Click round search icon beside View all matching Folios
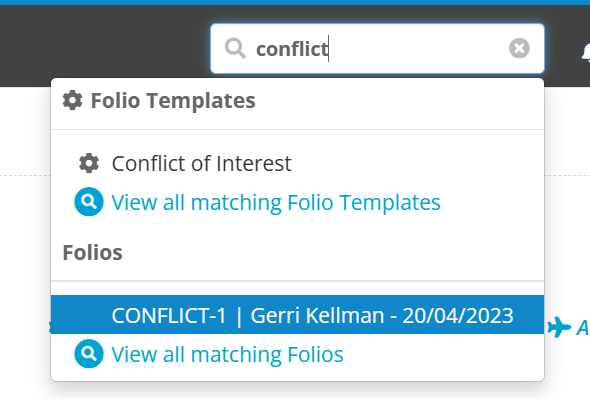This screenshot has width=590, height=399. [x=89, y=354]
